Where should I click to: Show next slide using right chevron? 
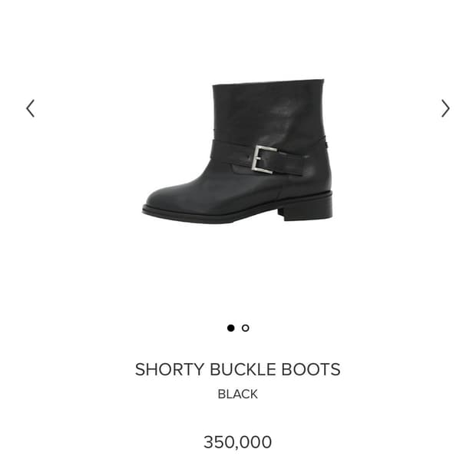tap(445, 108)
